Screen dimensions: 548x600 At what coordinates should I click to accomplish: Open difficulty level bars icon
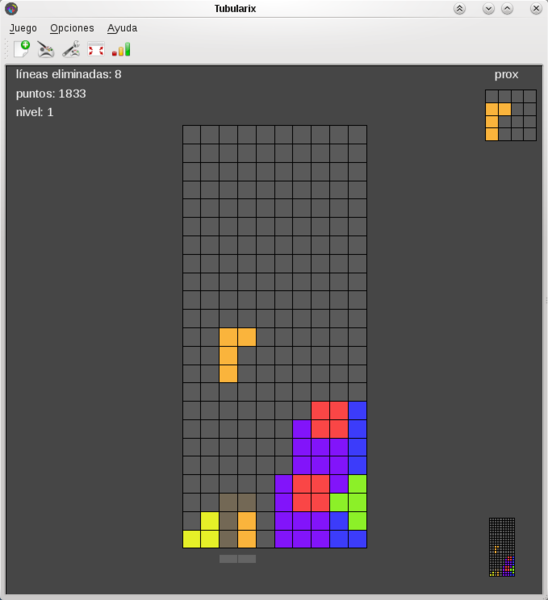121,50
